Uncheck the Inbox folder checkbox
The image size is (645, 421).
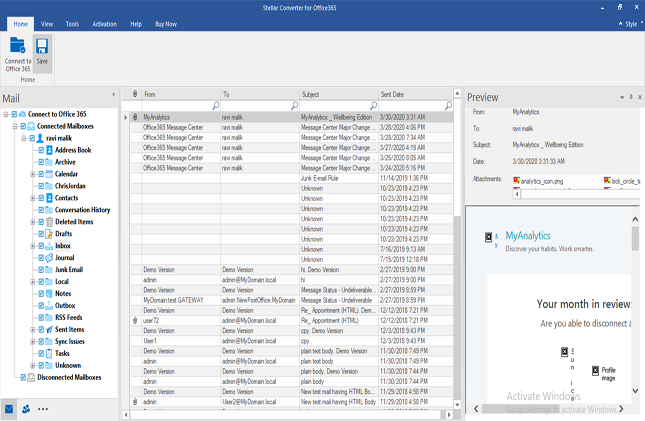pyautogui.click(x=41, y=244)
